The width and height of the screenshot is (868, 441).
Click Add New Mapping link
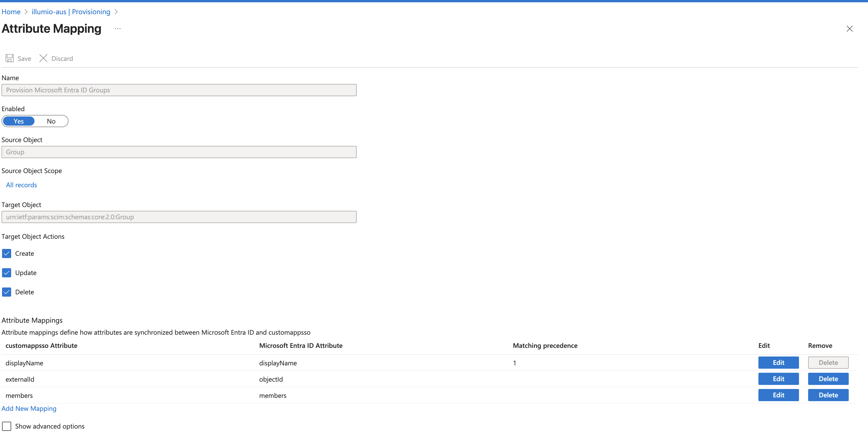click(29, 408)
